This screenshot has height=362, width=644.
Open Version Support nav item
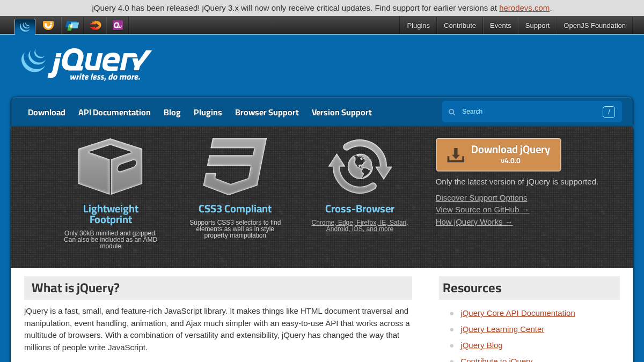(342, 112)
